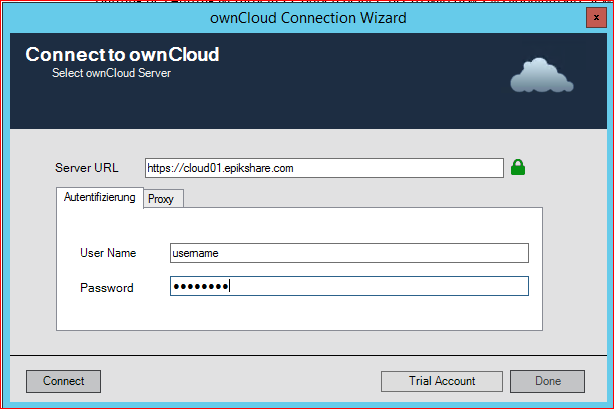Click into the User Name field
This screenshot has width=614, height=409.
[349, 253]
